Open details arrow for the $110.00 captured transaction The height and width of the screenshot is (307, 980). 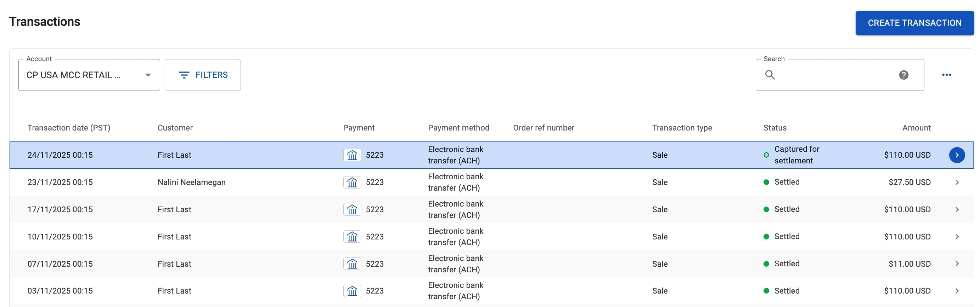point(957,155)
